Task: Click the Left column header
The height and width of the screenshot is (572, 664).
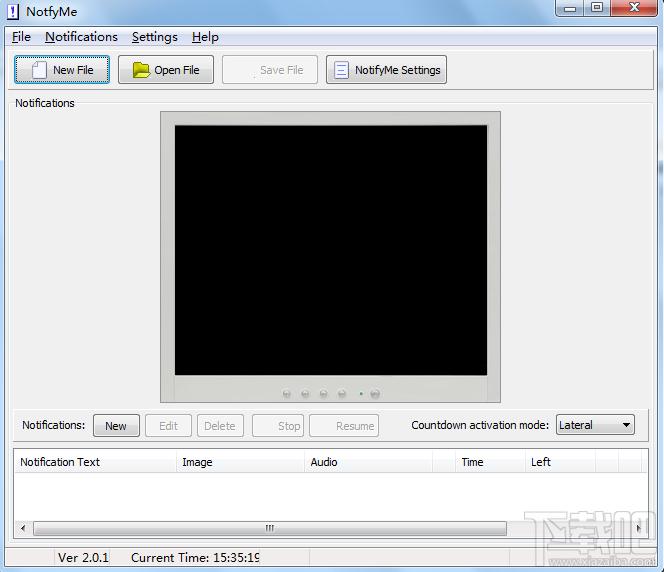Action: (560, 461)
